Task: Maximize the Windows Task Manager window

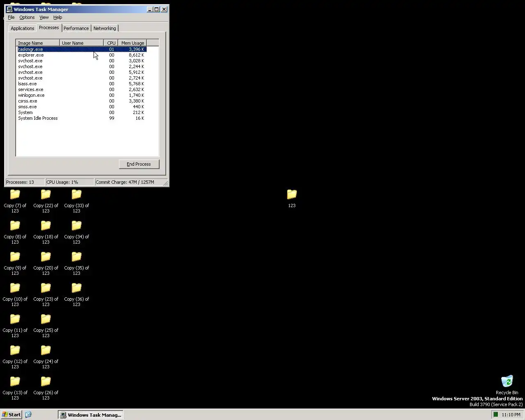Action: coord(157,9)
